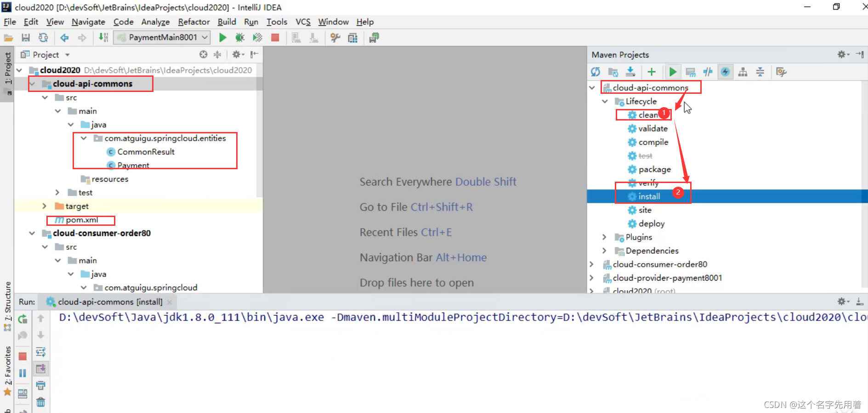
Task: Open the PaymentMain8001 run configuration dropdown
Action: [x=163, y=38]
